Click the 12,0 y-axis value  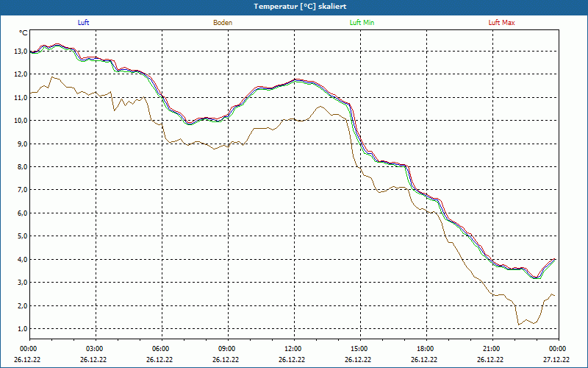[21, 74]
